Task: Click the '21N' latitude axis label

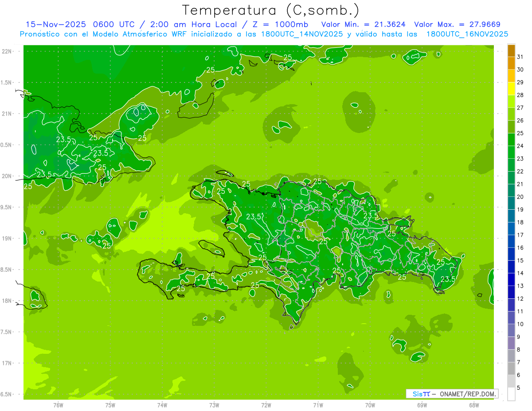Action: 6,114
